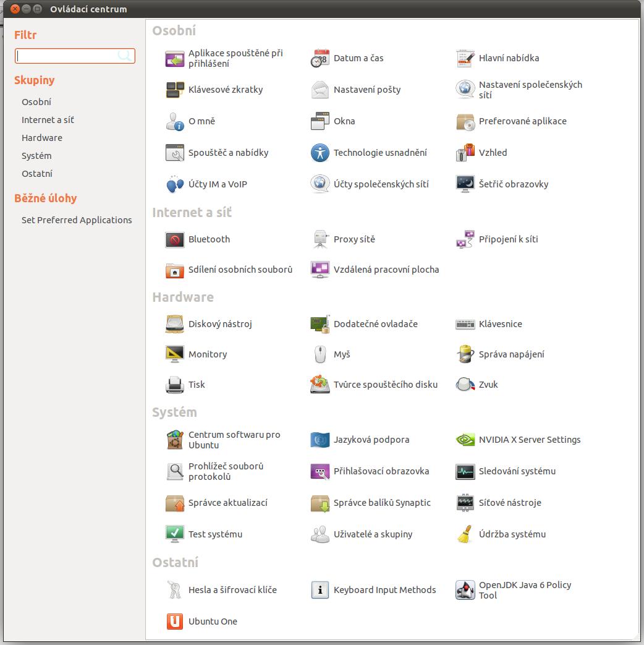This screenshot has height=645, width=644.
Task: Open NVIDIA X Server Settings icon
Action: pos(465,440)
